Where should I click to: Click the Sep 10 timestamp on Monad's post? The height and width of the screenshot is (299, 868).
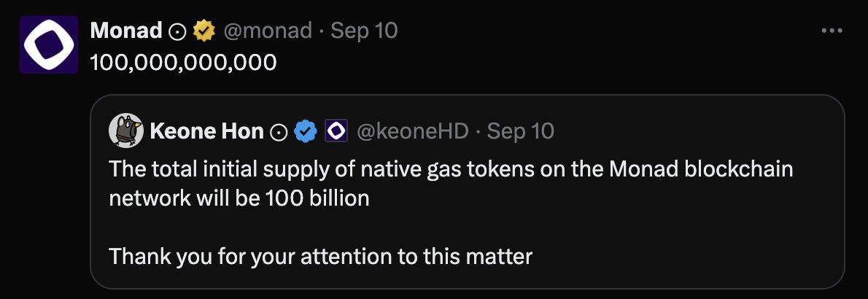[x=364, y=31]
